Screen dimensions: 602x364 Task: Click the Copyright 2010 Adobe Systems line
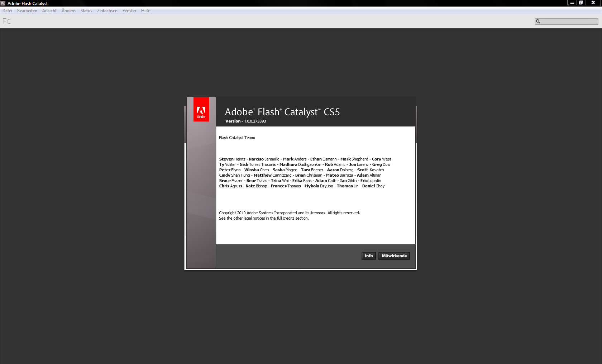pyautogui.click(x=290, y=213)
